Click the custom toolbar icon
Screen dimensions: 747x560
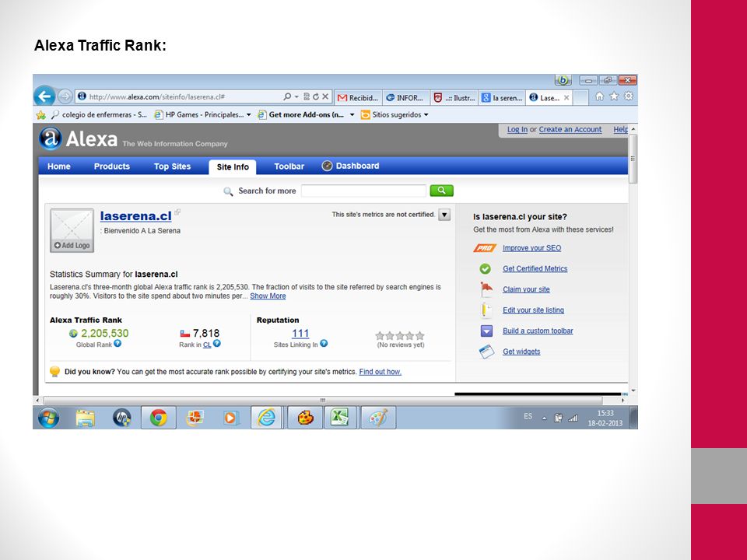coord(486,331)
